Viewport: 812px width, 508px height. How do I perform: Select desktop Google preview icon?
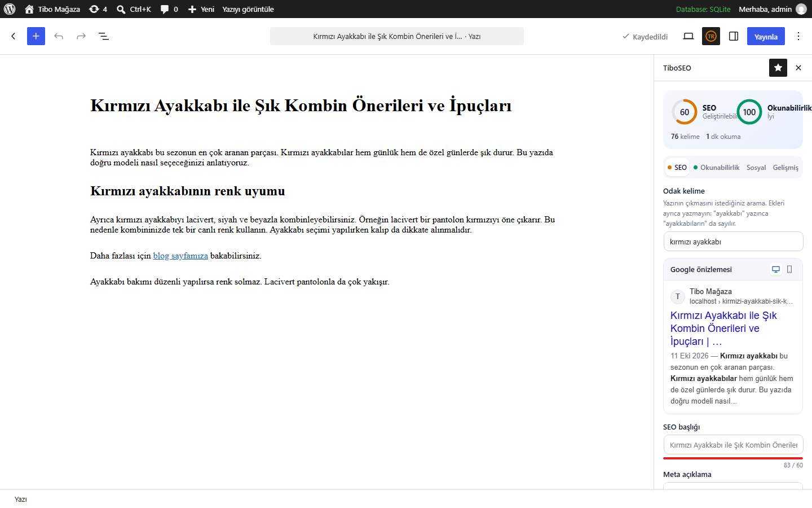pos(776,269)
